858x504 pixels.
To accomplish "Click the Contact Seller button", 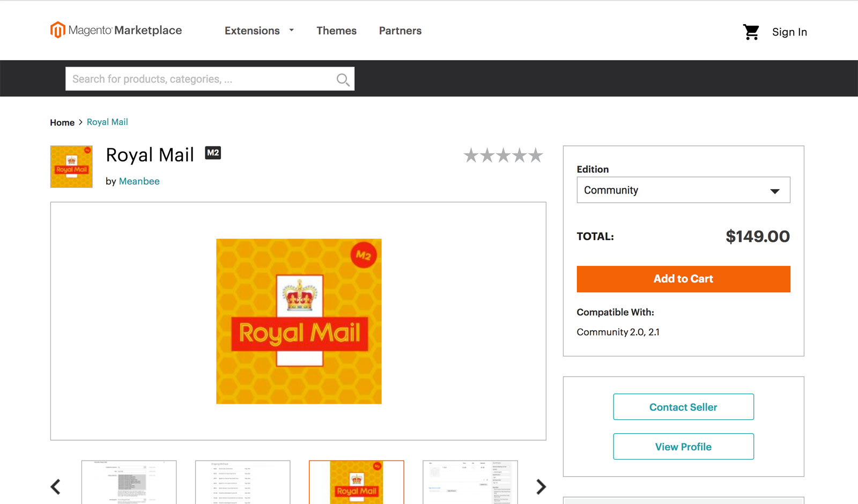I will 683,407.
